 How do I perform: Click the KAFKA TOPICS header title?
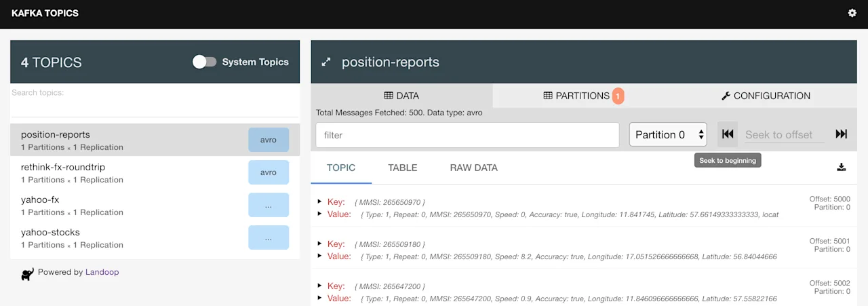click(x=45, y=13)
